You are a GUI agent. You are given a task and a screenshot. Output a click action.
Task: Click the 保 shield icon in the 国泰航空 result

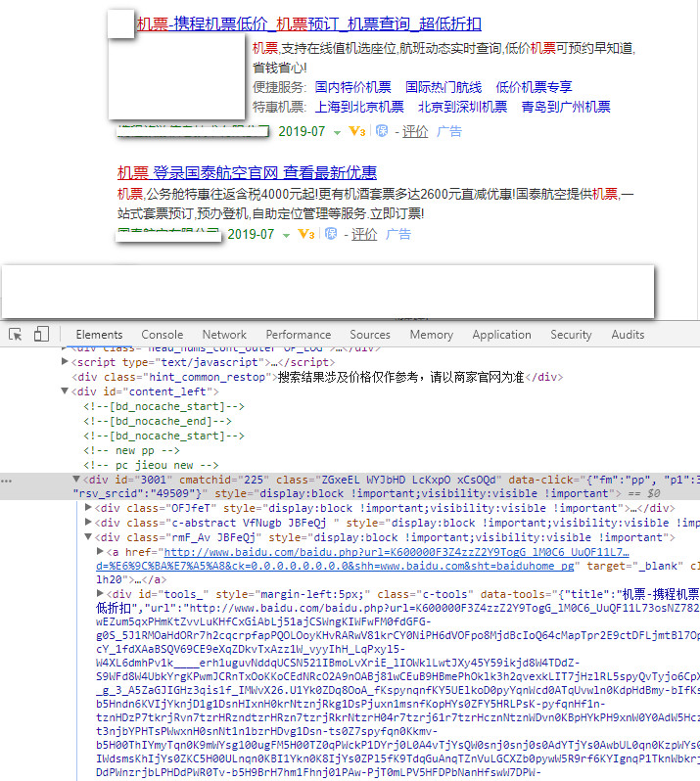point(331,234)
